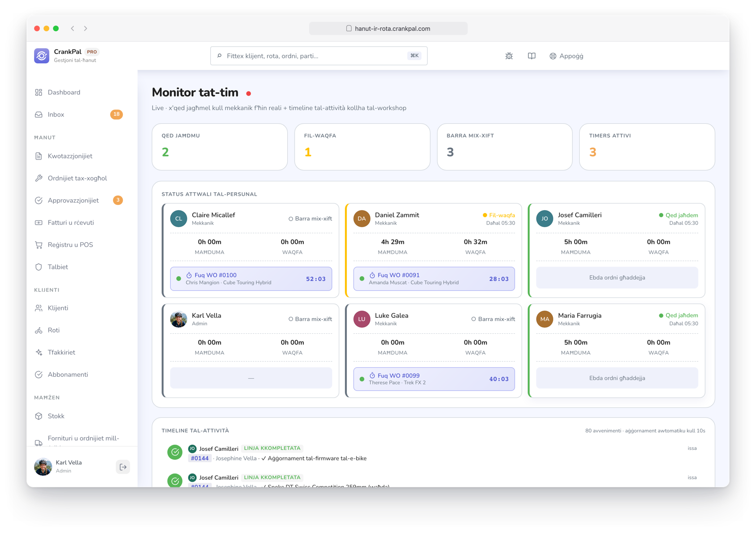Click the orange 18 Inbox badge
Viewport: 756px width, 534px height.
[x=116, y=114]
